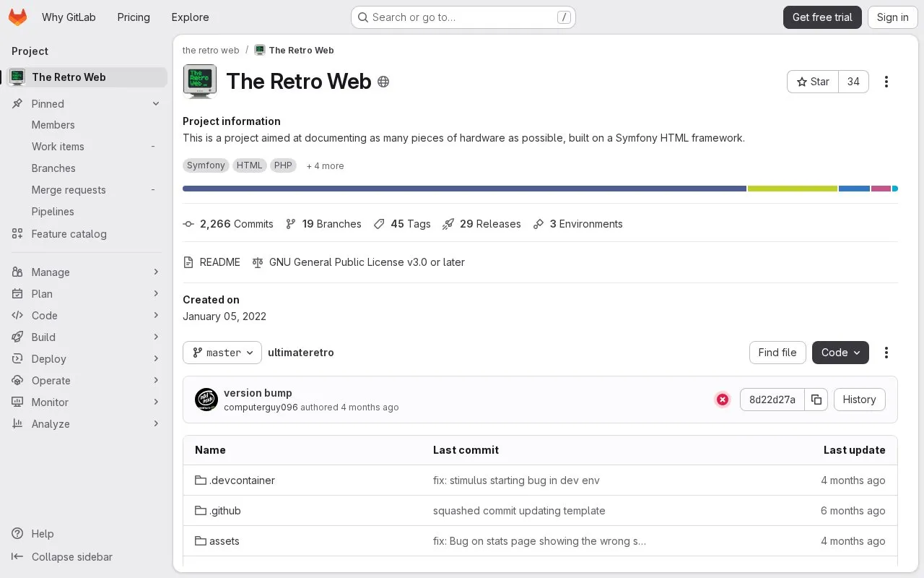
Task: Open the project actions kebab menu near Star
Action: [886, 82]
